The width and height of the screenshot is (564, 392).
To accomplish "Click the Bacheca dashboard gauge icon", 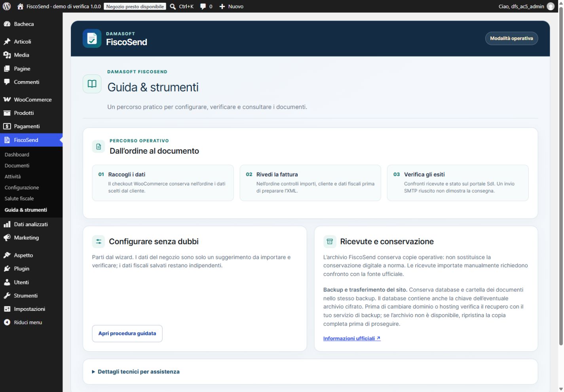I will 7,24.
